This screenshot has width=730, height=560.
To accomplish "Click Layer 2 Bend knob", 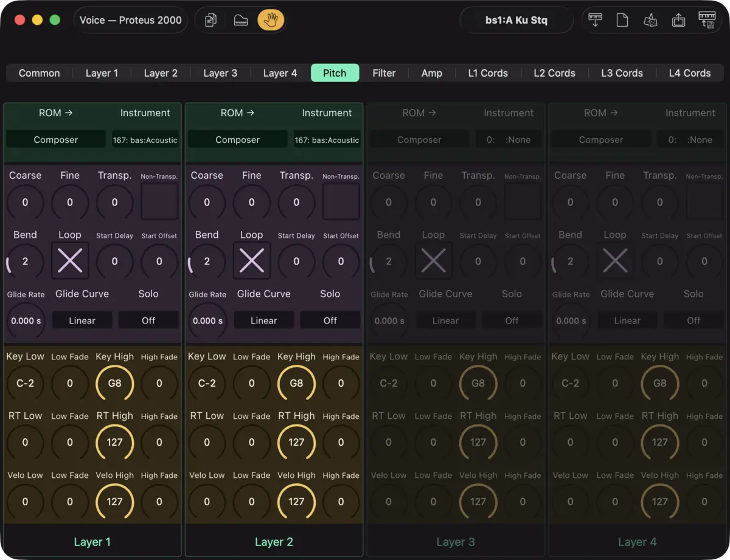I will [x=207, y=261].
